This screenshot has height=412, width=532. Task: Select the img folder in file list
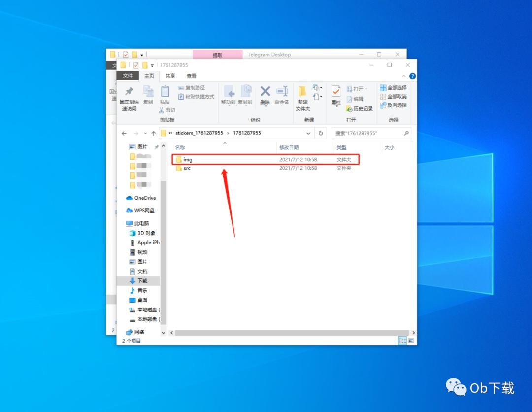click(x=188, y=160)
